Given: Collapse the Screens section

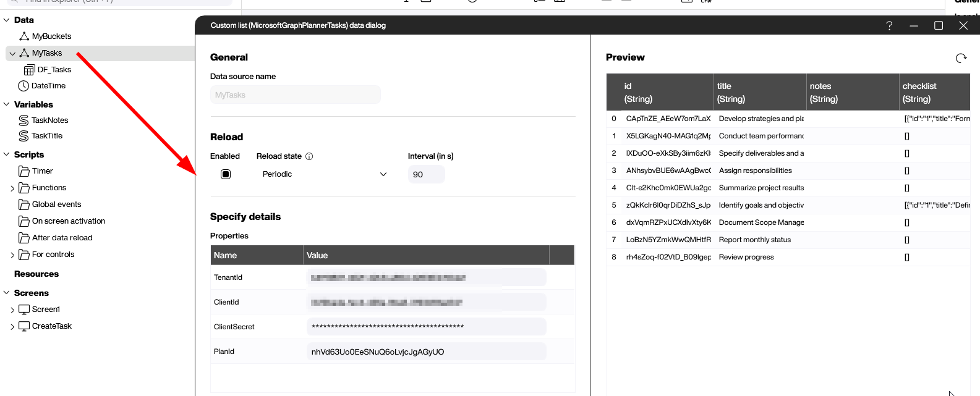Looking at the screenshot, I should point(7,293).
